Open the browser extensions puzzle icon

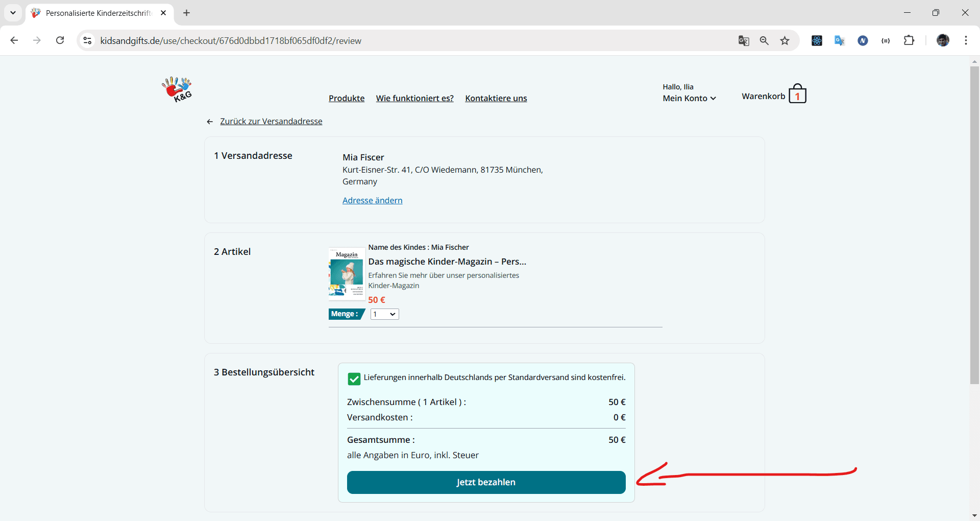coord(909,41)
